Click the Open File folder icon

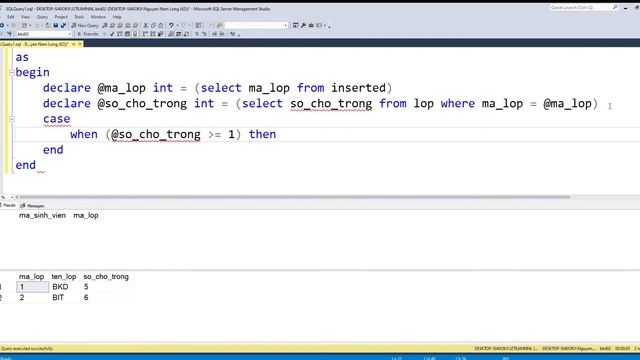pos(48,25)
